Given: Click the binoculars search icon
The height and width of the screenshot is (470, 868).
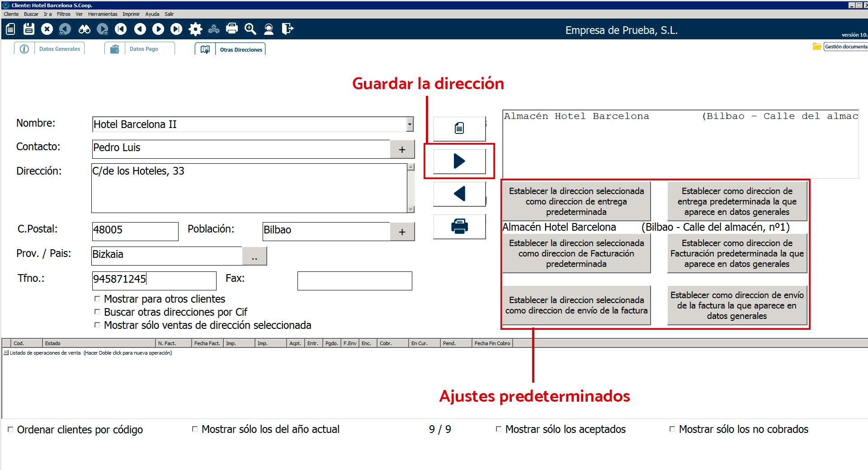Looking at the screenshot, I should [x=84, y=29].
